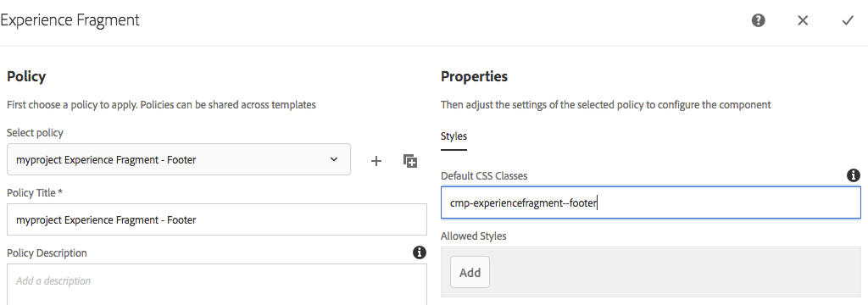Select the 'Then adjust the settings' description text
Screen dimensions: 868x305
(605, 104)
